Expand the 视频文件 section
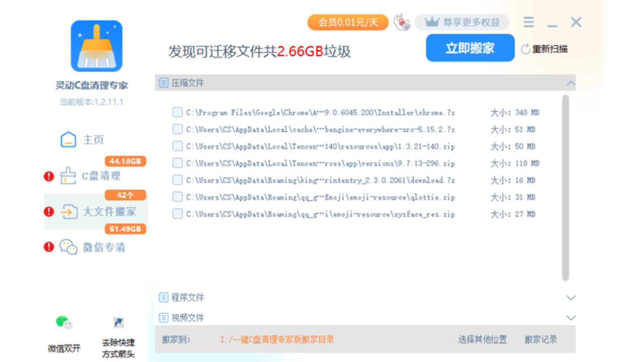This screenshot has width=644, height=362. point(570,318)
